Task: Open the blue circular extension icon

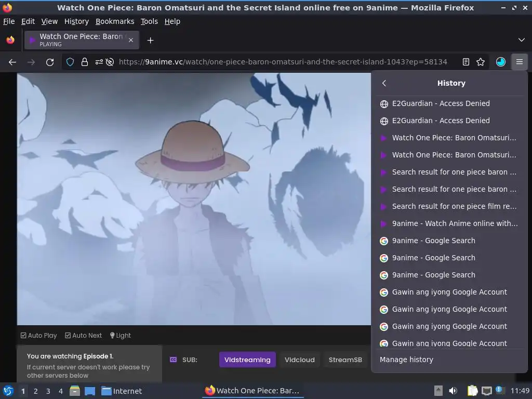Action: 501,62
